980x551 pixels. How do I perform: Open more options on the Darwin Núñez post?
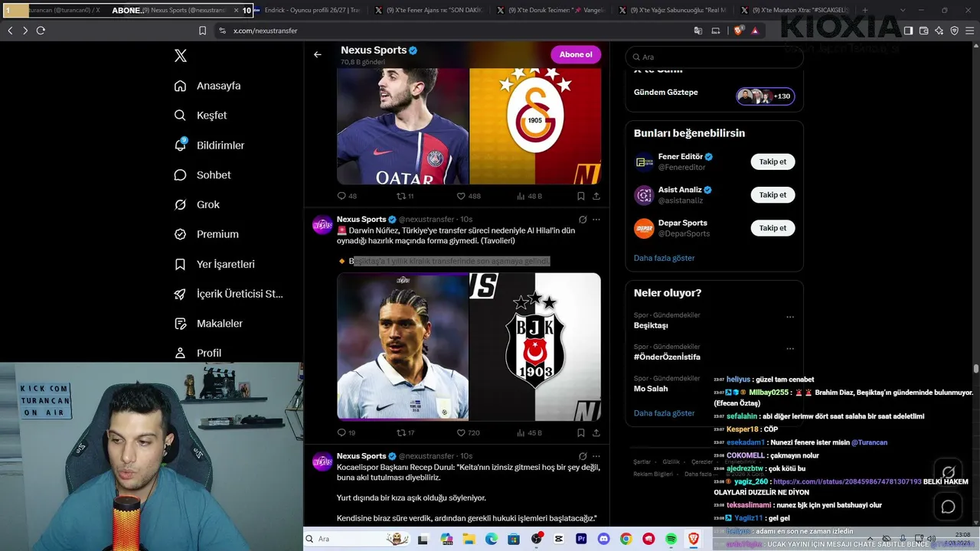point(596,220)
